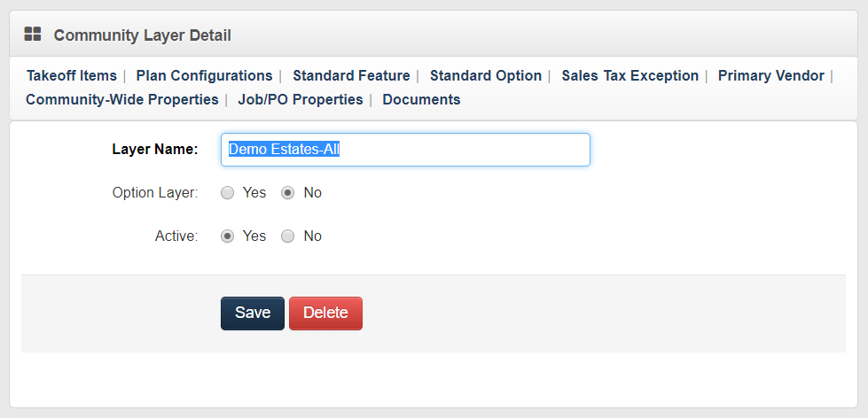Click the bold Layer Name label
868x418 pixels.
coord(154,150)
